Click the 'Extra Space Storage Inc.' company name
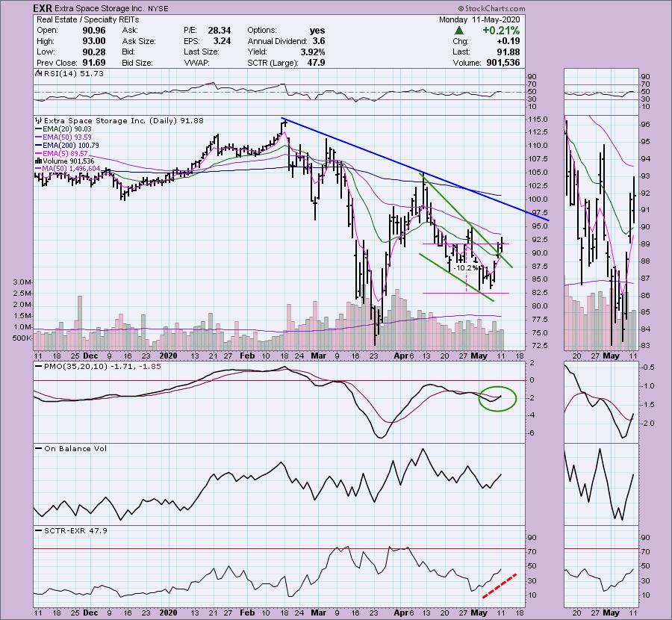The width and height of the screenshot is (672, 620). coord(99,8)
